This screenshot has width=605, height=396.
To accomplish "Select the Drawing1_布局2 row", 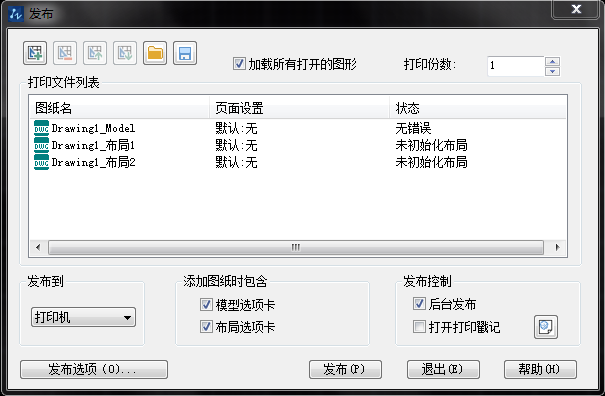I will click(298, 162).
